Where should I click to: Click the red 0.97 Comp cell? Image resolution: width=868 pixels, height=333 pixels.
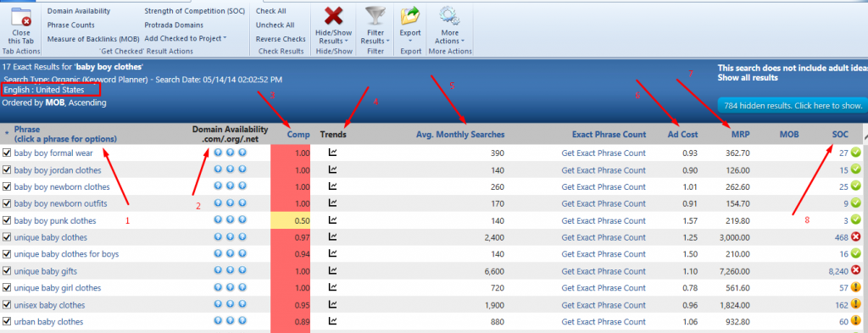(292, 237)
